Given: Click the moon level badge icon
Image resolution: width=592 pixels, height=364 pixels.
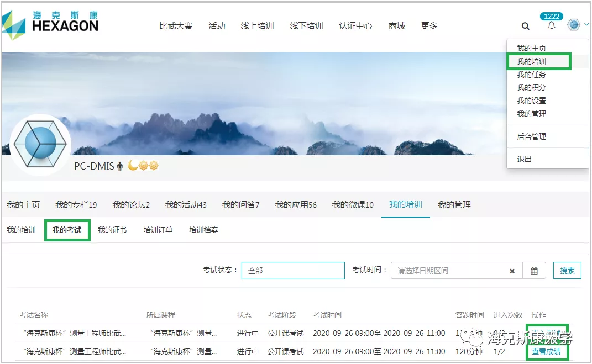Looking at the screenshot, I should coord(133,165).
